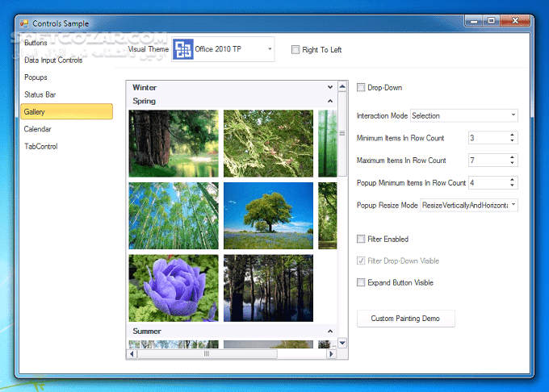Image resolution: width=549 pixels, height=392 pixels.
Task: Click the Custom Painting Demo button
Action: [405, 319]
